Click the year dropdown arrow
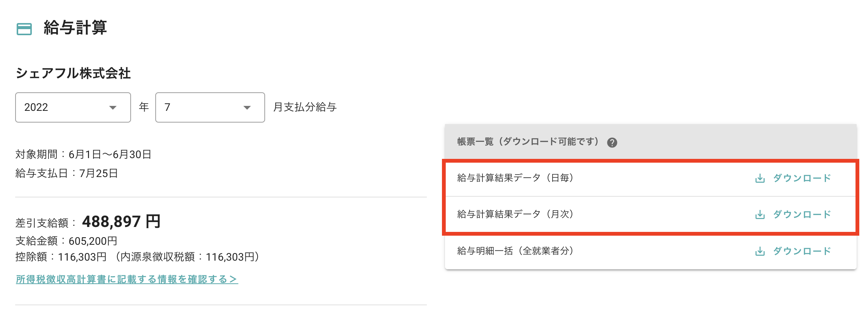This screenshot has width=868, height=317. pyautogui.click(x=112, y=108)
